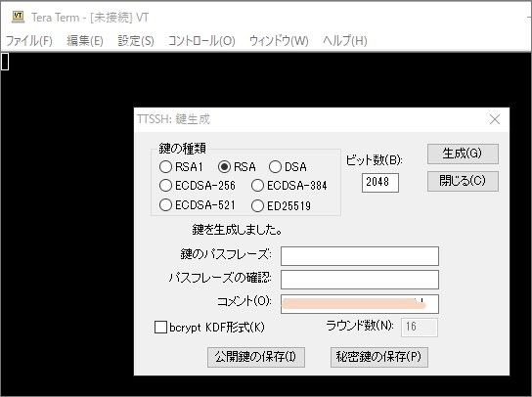532x397 pixels.
Task: Close the TTSSH 鍵生成 dialog with X
Action: click(x=495, y=119)
